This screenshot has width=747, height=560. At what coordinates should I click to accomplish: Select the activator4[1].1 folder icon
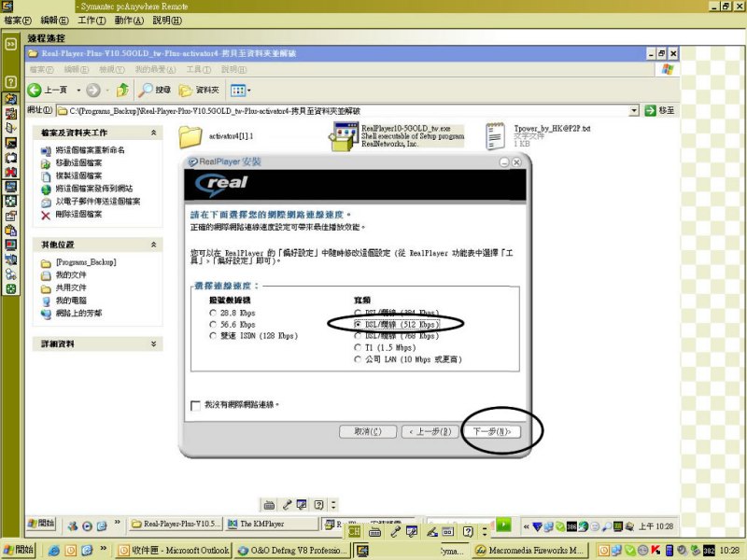190,136
